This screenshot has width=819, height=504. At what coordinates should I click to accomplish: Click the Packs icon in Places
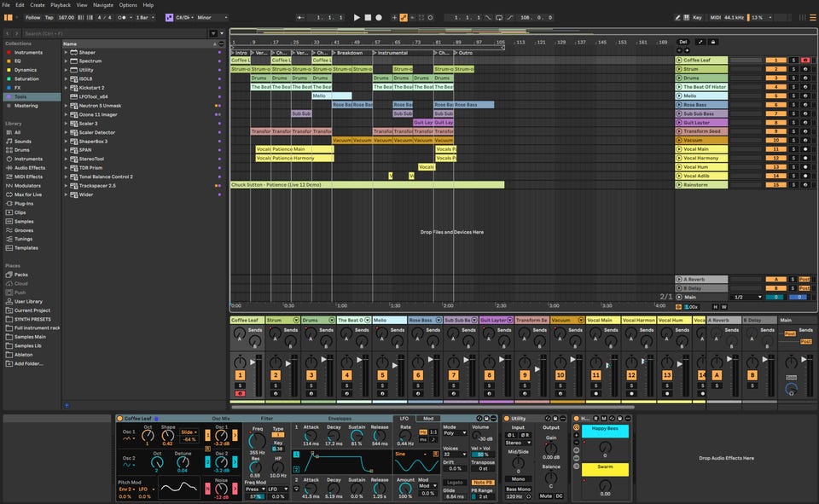(x=8, y=275)
